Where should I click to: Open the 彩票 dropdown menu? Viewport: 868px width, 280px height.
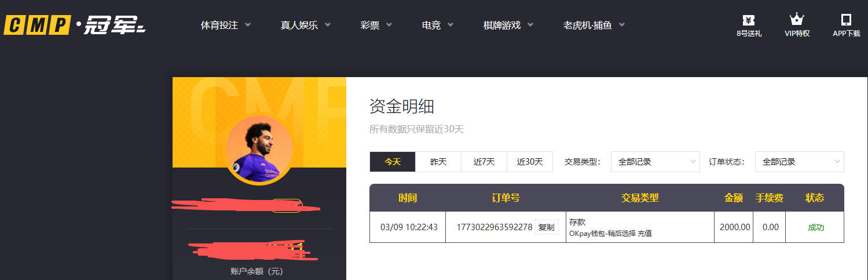click(x=376, y=26)
